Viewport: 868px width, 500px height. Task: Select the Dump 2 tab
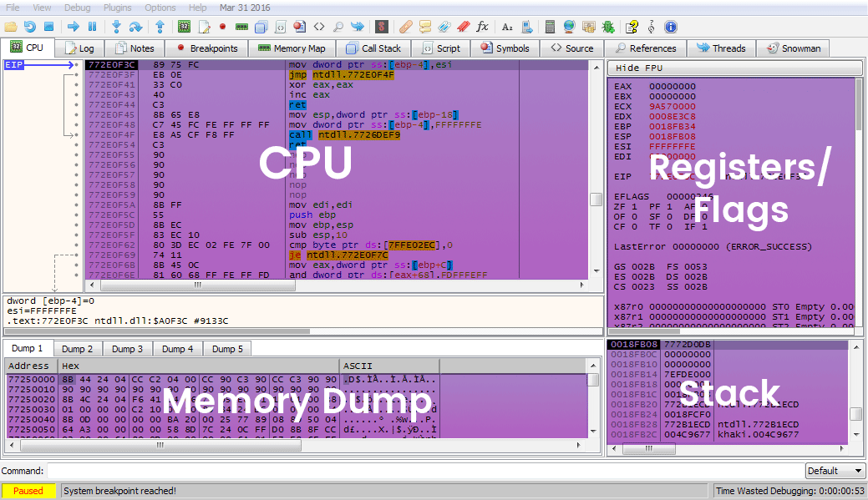click(x=78, y=349)
